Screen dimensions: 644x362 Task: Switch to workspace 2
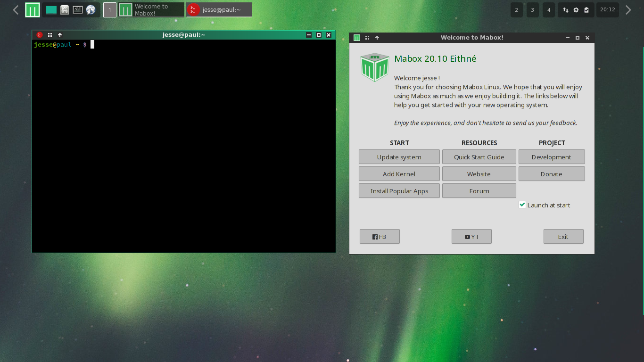(517, 10)
